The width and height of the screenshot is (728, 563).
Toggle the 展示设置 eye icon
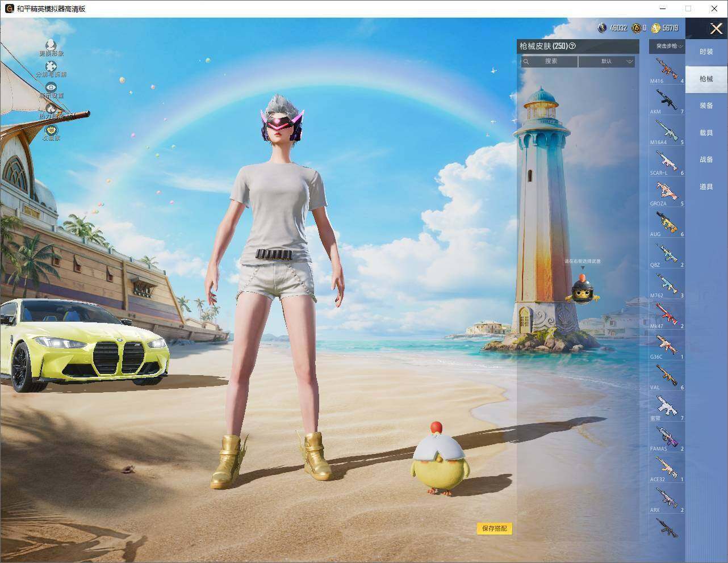point(51,87)
